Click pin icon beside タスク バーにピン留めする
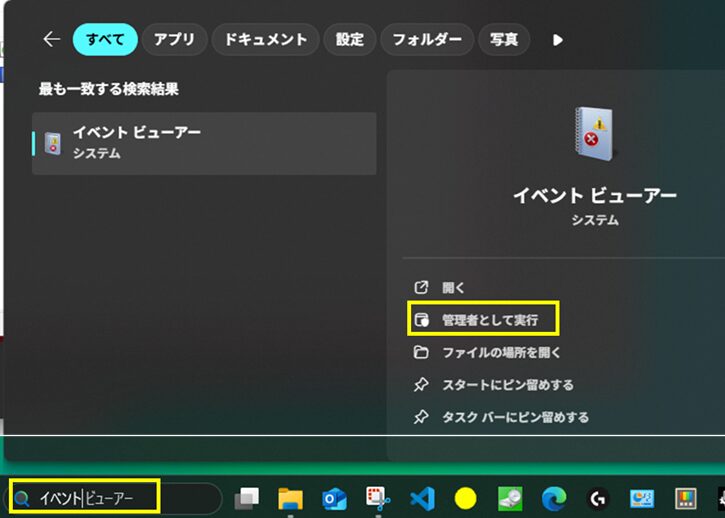This screenshot has height=518, width=725. click(x=421, y=417)
